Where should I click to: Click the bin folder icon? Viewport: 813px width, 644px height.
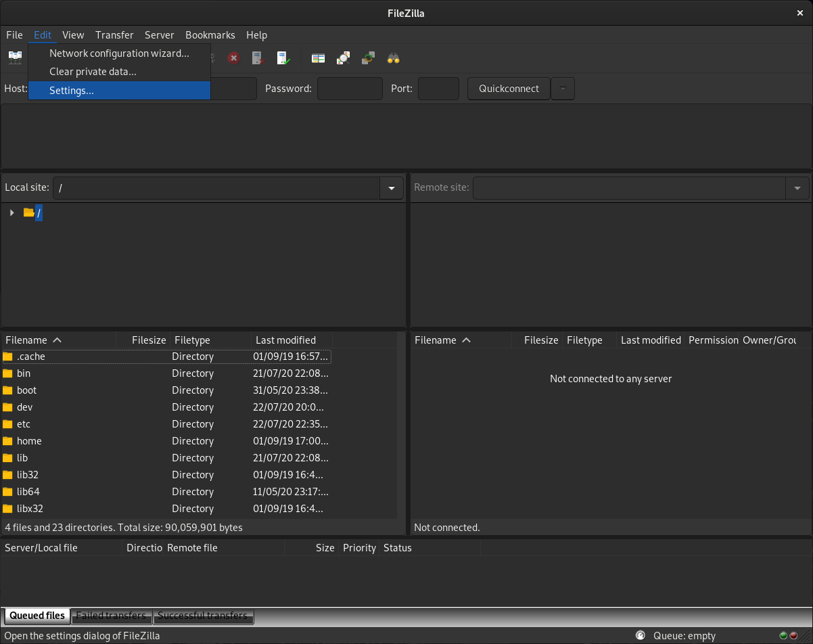click(x=8, y=373)
